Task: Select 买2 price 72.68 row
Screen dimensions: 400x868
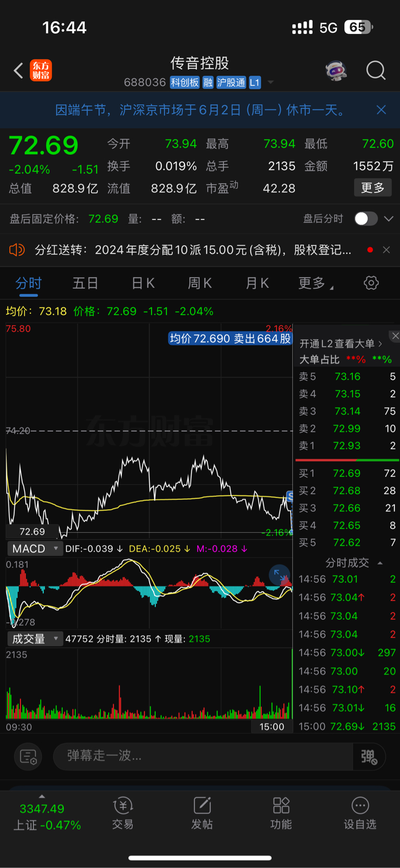Action: [347, 491]
